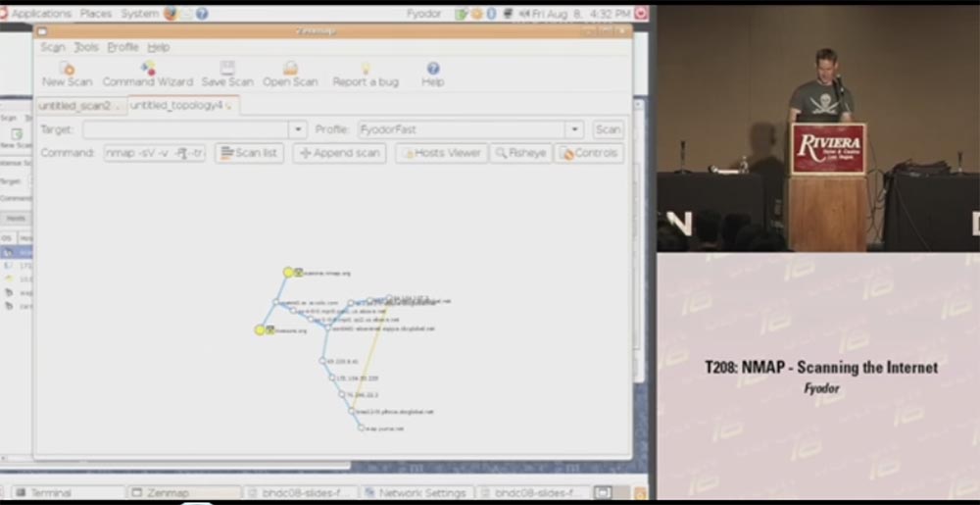Screen dimensions: 980x505
Task: Click the Hosts button in background window
Action: click(17, 218)
